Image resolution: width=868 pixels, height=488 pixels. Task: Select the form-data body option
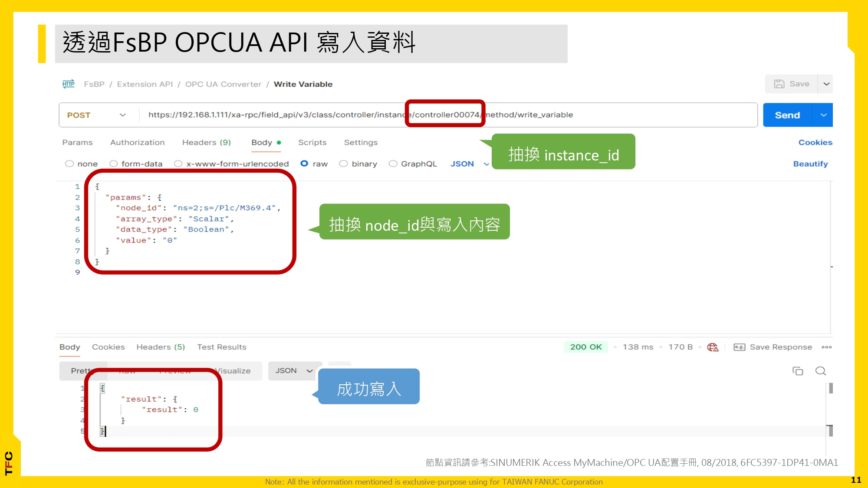[x=114, y=164]
